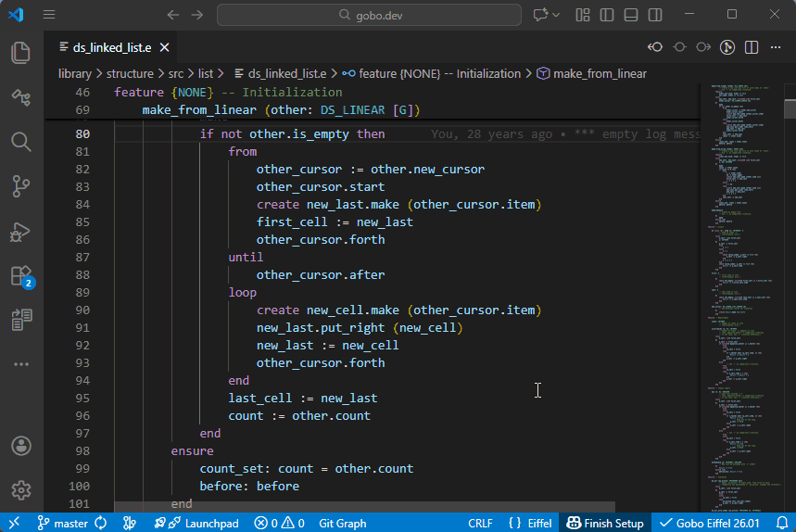796x532 pixels.
Task: Open the Accounts menu icon
Action: point(21,446)
